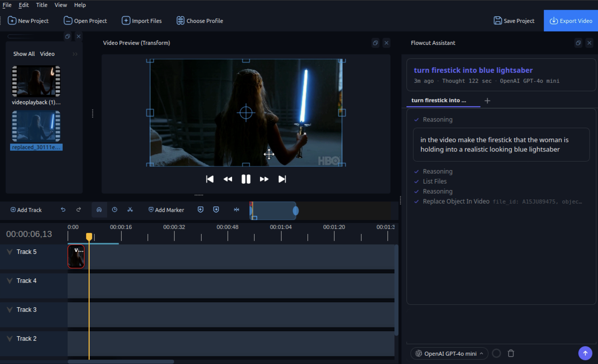The width and height of the screenshot is (598, 364).
Task: Open the OpenAI GPT-4o mini model dropdown
Action: (x=450, y=353)
